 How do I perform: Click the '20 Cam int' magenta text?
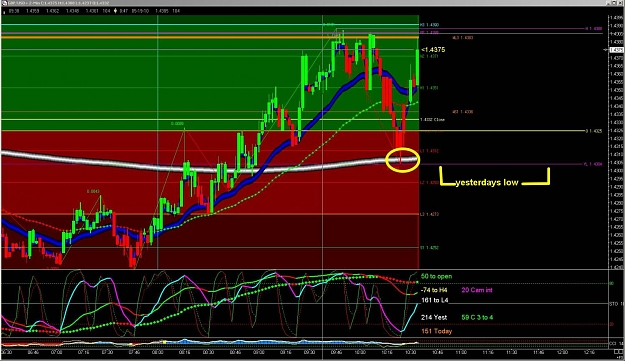tap(477, 290)
